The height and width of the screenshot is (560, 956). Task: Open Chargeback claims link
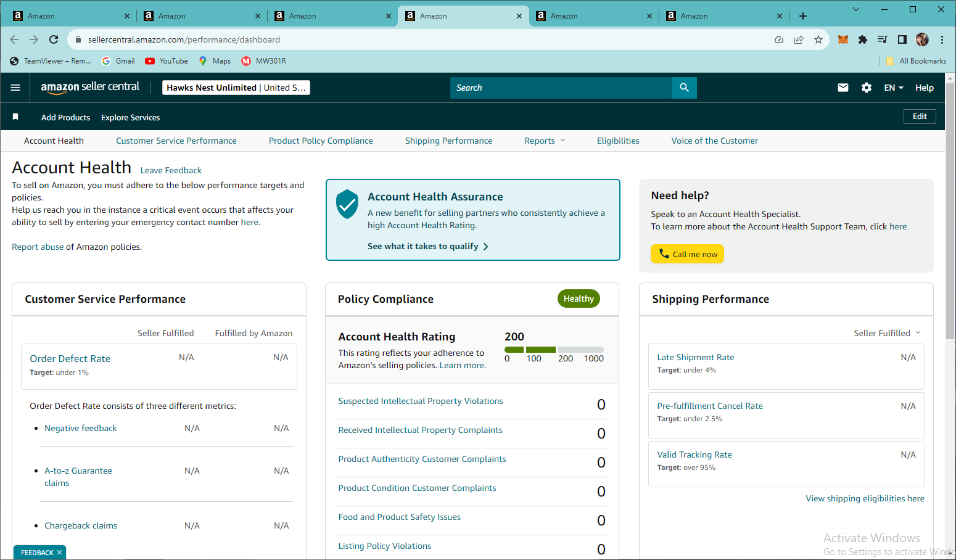tap(81, 525)
